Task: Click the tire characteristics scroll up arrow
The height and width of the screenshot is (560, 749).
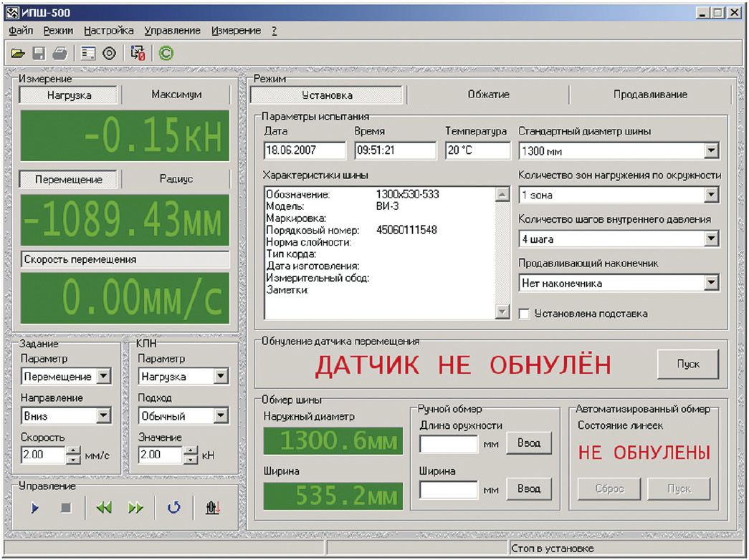Action: 502,194
